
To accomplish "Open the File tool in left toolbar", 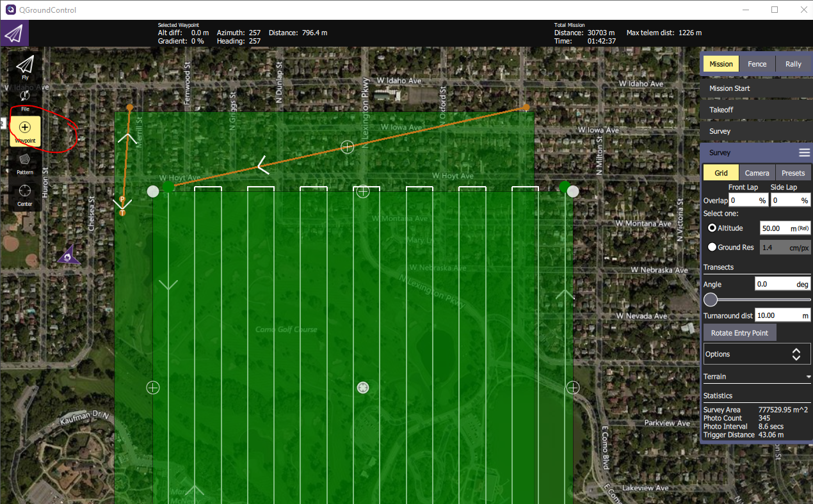I will pos(25,99).
